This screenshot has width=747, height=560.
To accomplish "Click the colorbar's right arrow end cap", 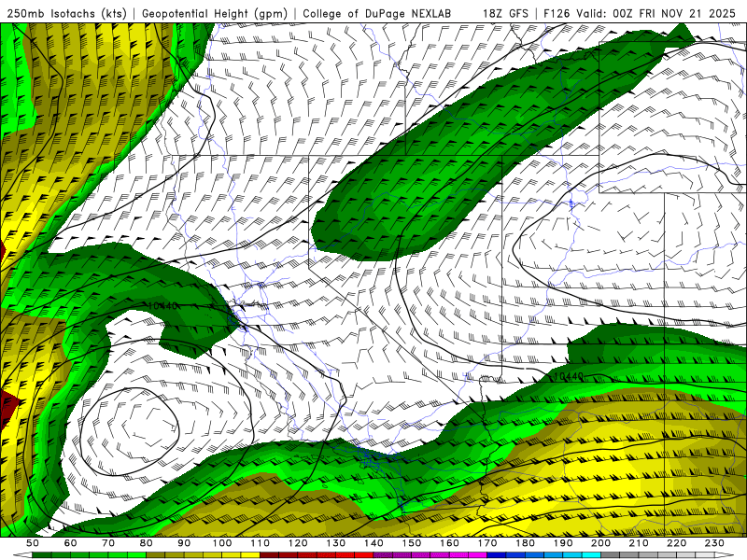I will 725,555.
